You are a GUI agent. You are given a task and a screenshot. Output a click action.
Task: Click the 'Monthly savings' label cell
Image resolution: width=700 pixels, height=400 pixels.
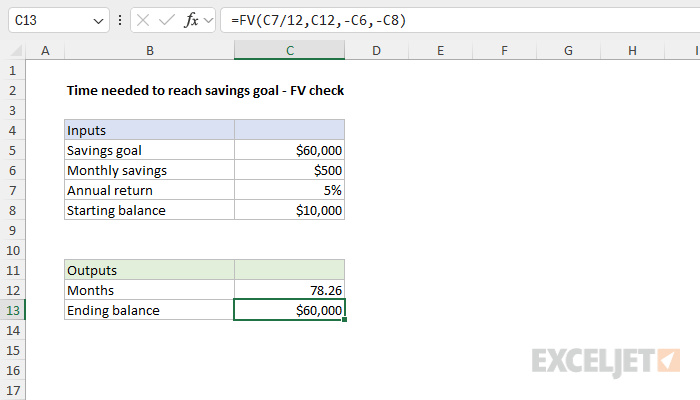point(150,170)
